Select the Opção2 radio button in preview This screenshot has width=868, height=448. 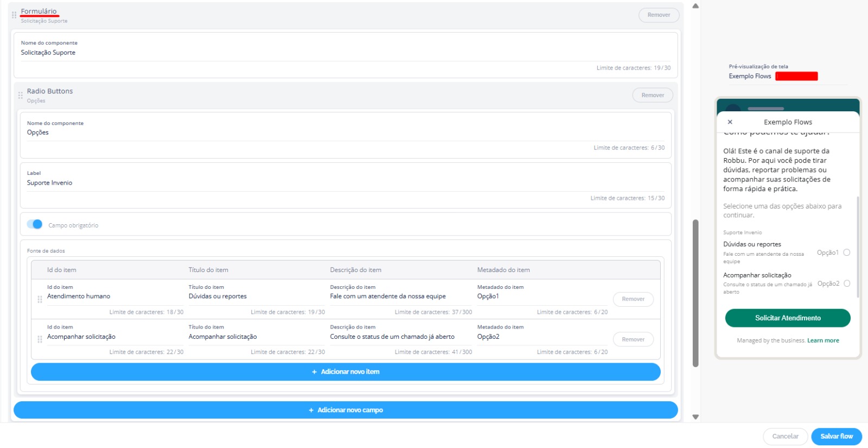(847, 283)
